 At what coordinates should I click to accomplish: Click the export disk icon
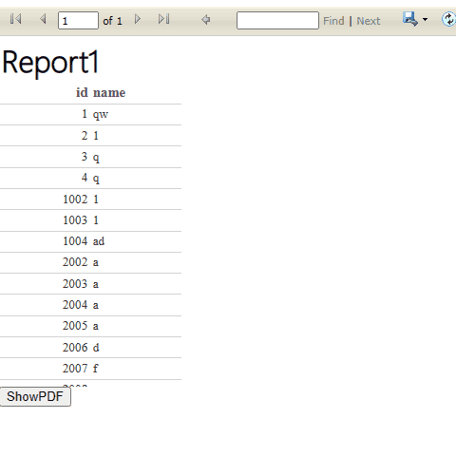pos(410,19)
